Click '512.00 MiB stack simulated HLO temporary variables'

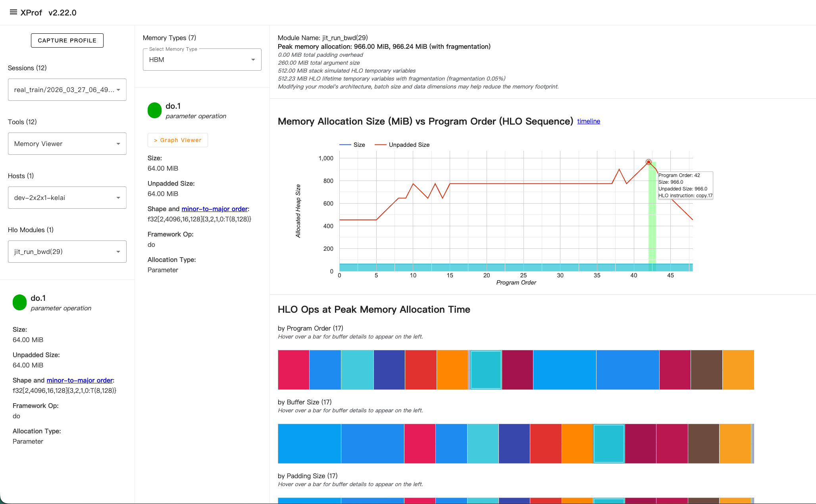(346, 71)
